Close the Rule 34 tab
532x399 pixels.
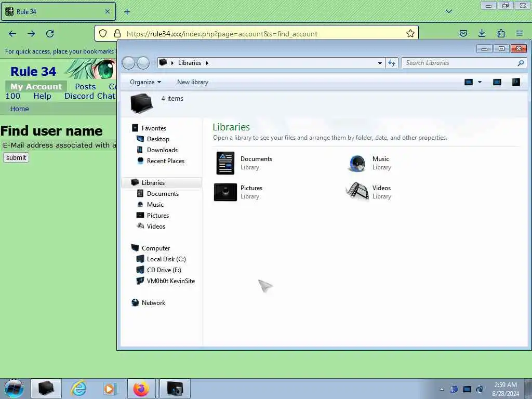(107, 11)
